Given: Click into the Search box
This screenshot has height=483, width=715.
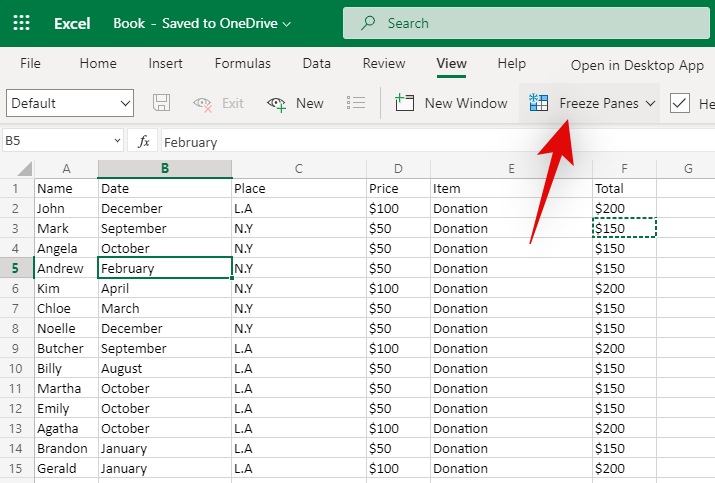Looking at the screenshot, I should pos(520,22).
